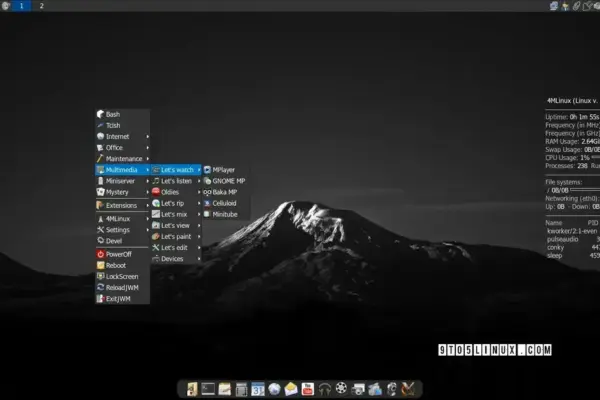Open Tclsh from the main menu
600x400 pixels.
point(122,125)
